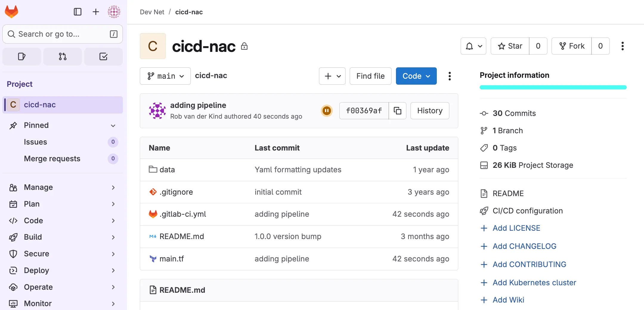
Task: Open the blue Code dropdown
Action: [x=416, y=76]
